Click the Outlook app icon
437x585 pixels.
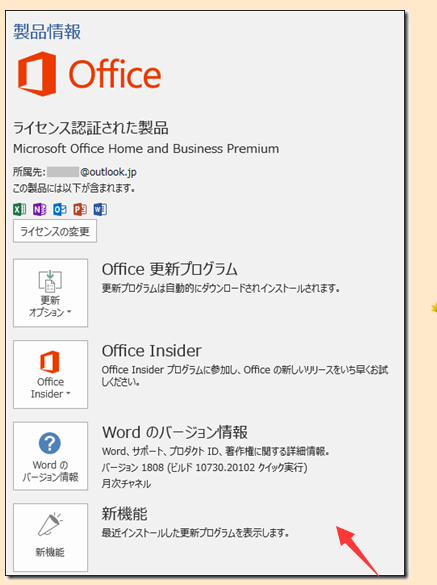[60, 209]
